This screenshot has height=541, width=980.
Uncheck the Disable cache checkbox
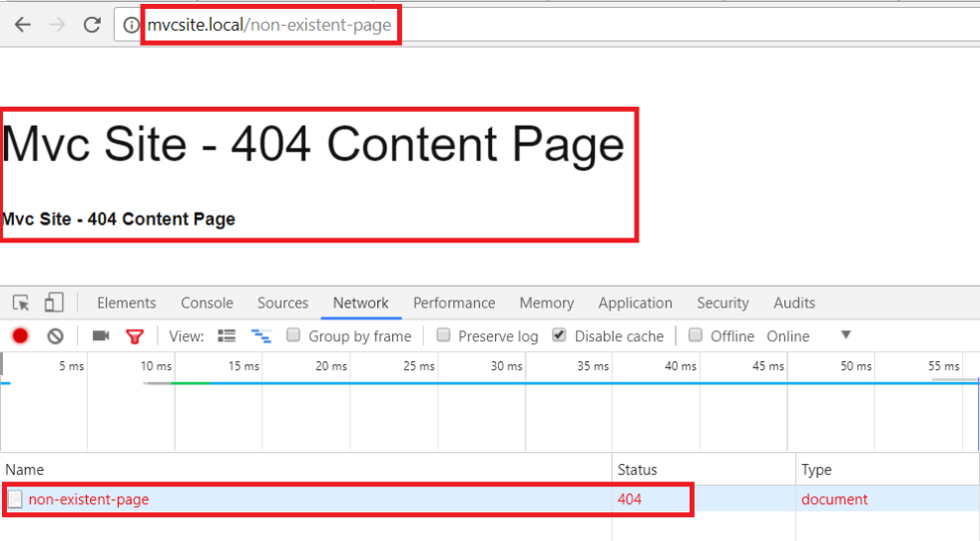click(x=560, y=335)
